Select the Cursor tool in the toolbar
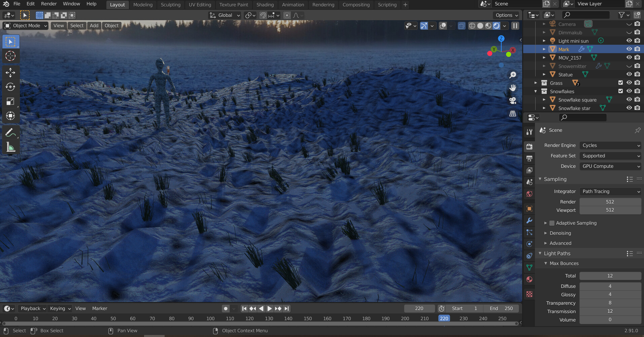644x337 pixels. coord(10,56)
